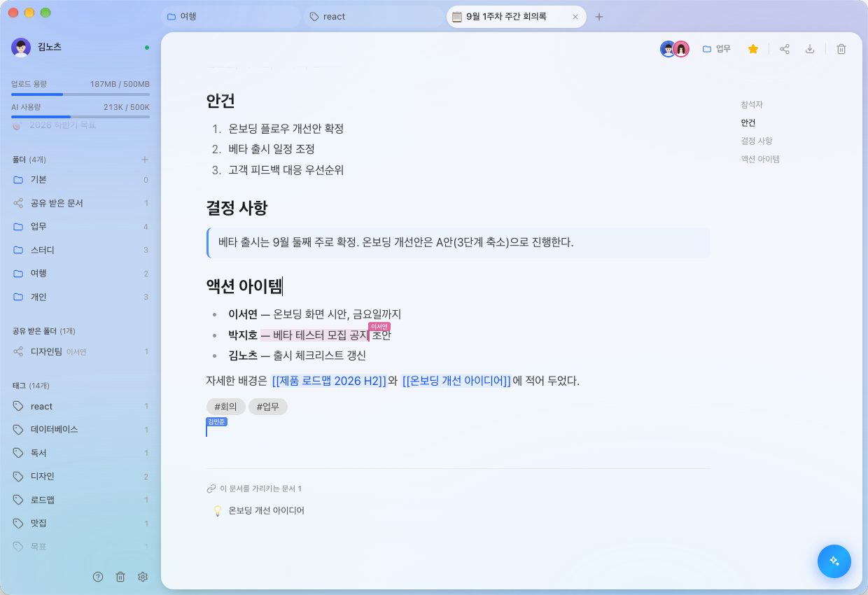The height and width of the screenshot is (595, 868).
Task: Click the 업로드 용량 progress bar
Action: click(80, 94)
